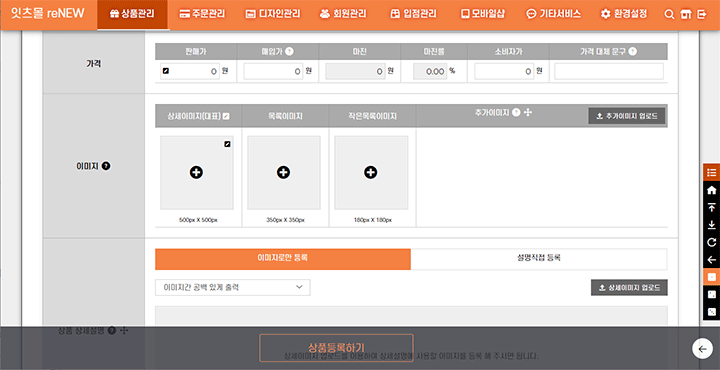The width and height of the screenshot is (720, 370).
Task: Select the second layout icon in side panel
Action: tap(712, 295)
